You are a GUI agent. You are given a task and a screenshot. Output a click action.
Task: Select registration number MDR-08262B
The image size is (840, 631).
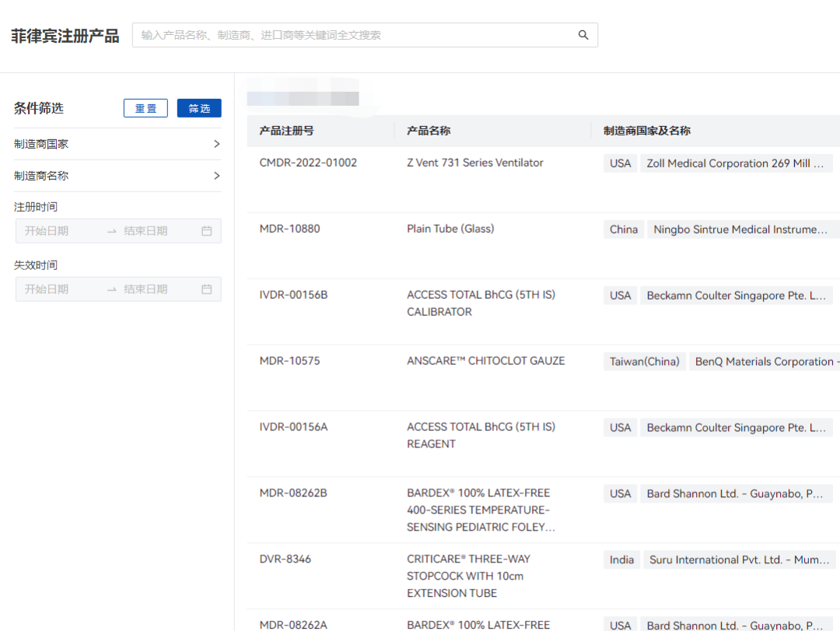coord(293,493)
